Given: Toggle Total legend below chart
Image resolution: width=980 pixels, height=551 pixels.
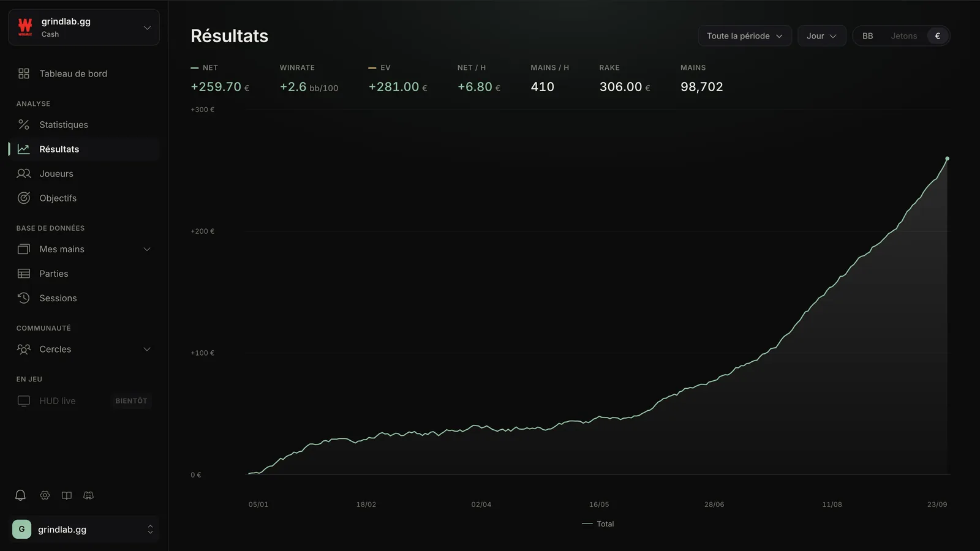Looking at the screenshot, I should [598, 524].
